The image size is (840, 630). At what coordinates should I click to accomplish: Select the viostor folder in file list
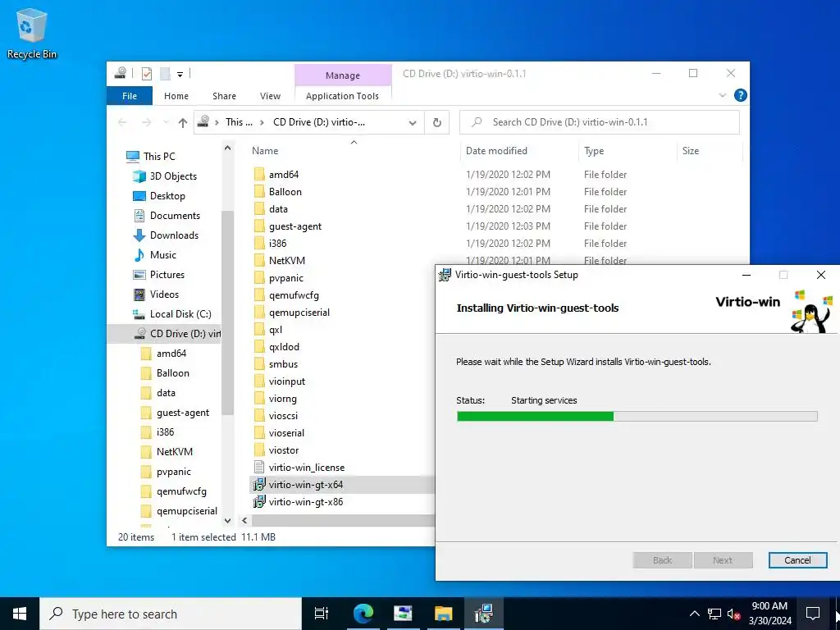point(283,450)
